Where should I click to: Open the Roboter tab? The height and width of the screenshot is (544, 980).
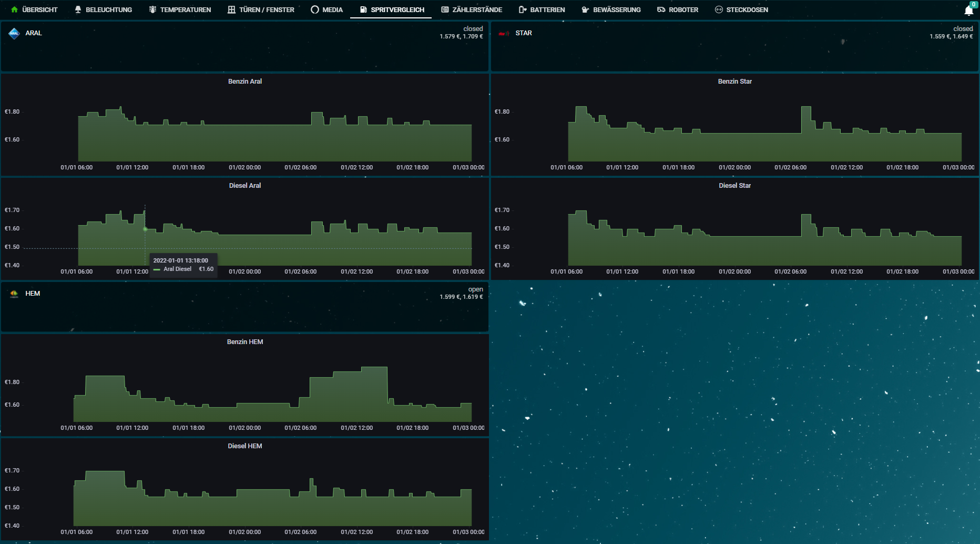[x=678, y=9]
